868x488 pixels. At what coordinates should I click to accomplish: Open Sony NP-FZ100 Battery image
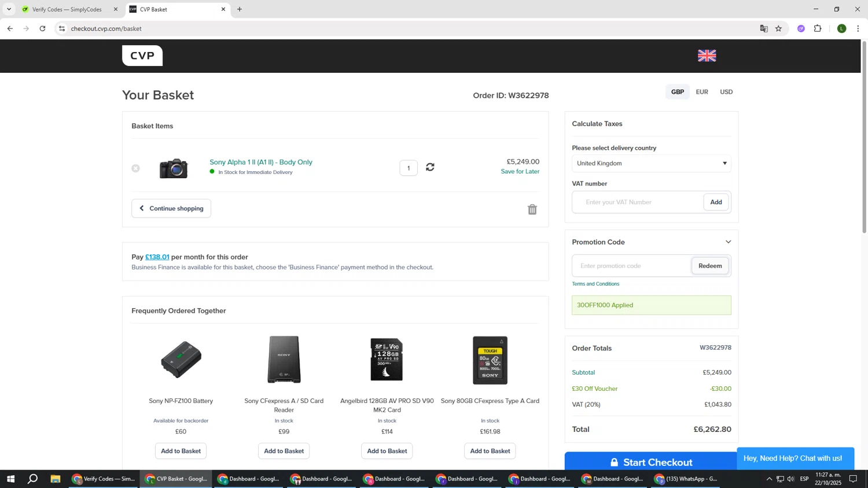pyautogui.click(x=181, y=360)
